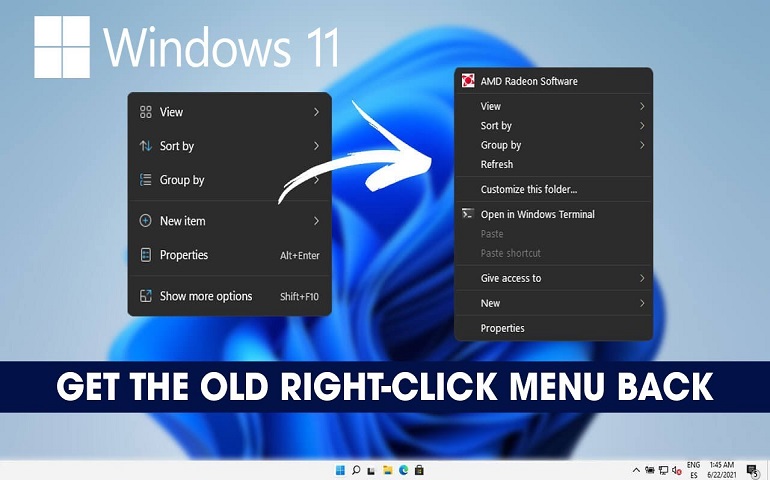This screenshot has width=770, height=480.
Task: Expand the New submenu arrow in the classic menu
Action: coord(642,303)
